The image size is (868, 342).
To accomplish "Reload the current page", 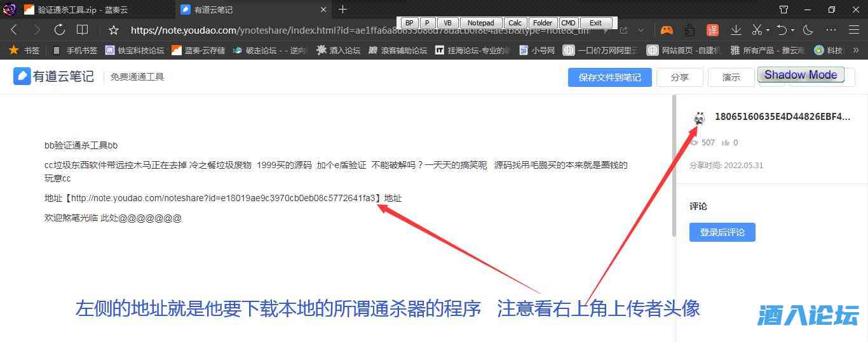I will [60, 30].
